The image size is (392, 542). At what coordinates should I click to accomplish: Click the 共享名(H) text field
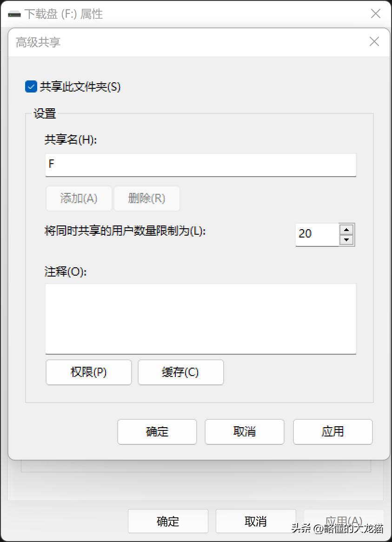(200, 165)
